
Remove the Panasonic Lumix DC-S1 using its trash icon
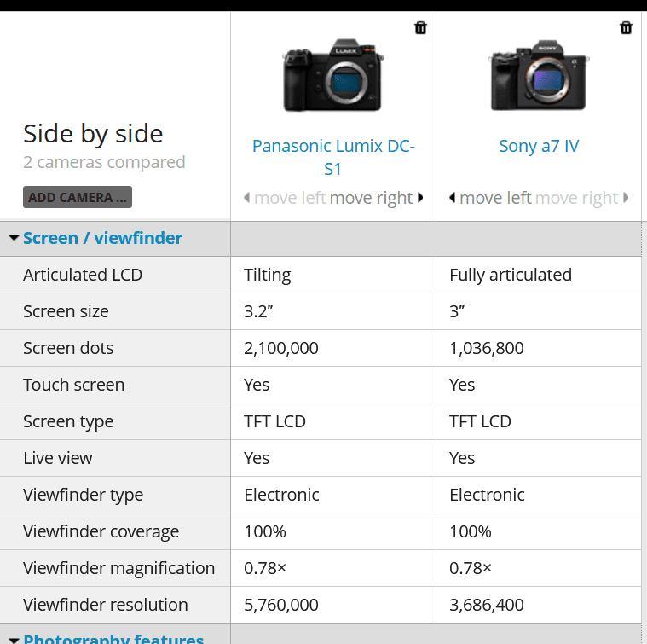point(420,28)
